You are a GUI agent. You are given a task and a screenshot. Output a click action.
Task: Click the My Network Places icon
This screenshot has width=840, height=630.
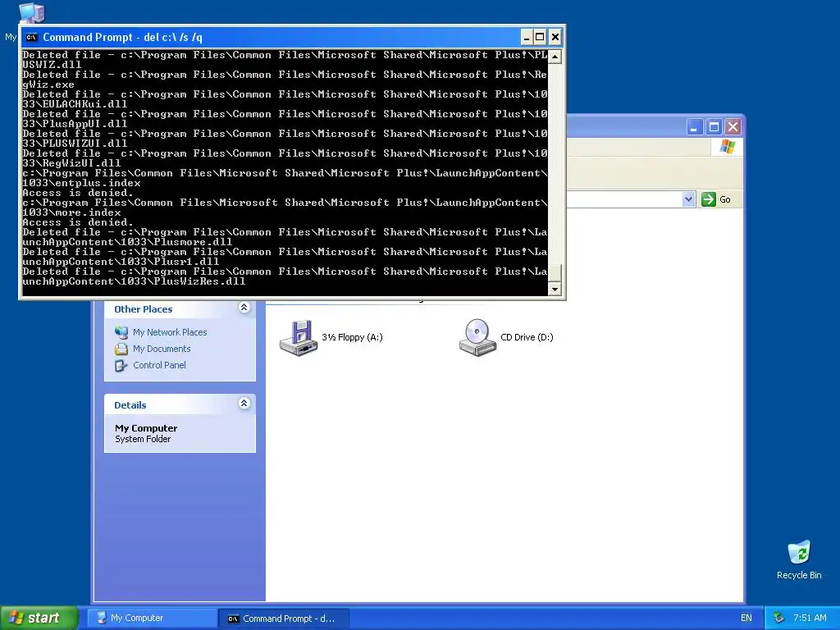tap(121, 332)
